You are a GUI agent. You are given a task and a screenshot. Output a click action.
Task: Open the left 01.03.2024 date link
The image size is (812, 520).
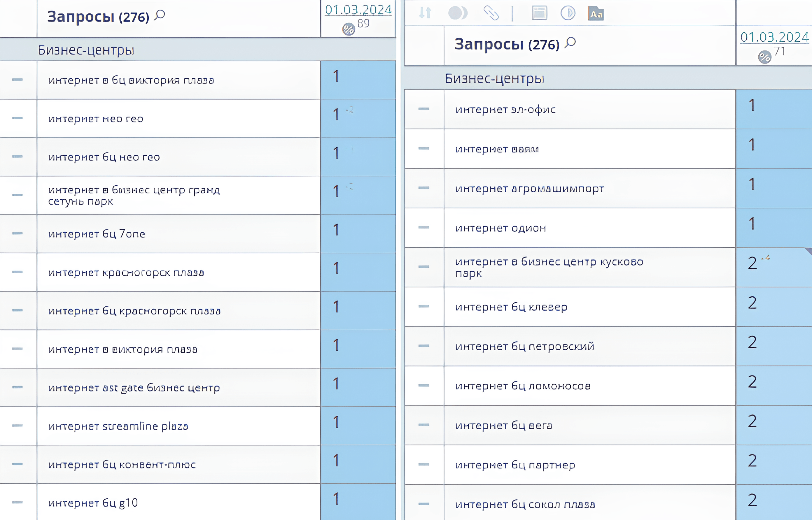(x=358, y=9)
